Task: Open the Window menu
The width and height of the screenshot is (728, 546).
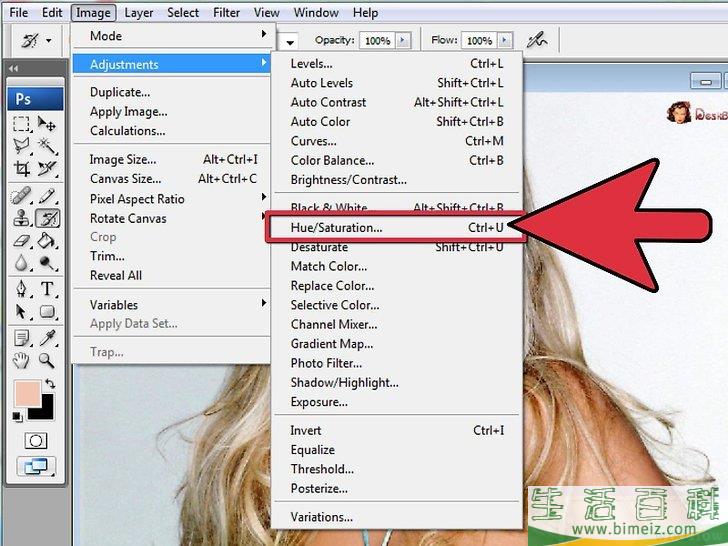Action: pyautogui.click(x=316, y=13)
